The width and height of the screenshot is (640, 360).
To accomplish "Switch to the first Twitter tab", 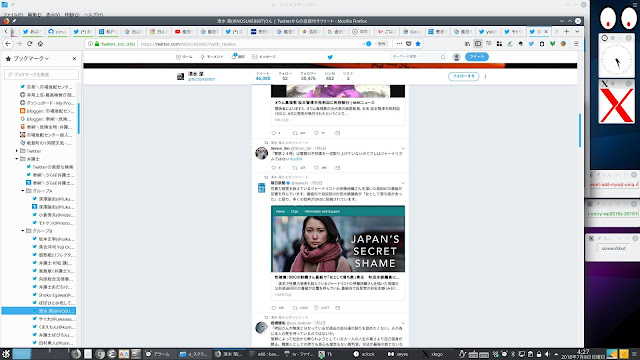I will (x=32, y=31).
